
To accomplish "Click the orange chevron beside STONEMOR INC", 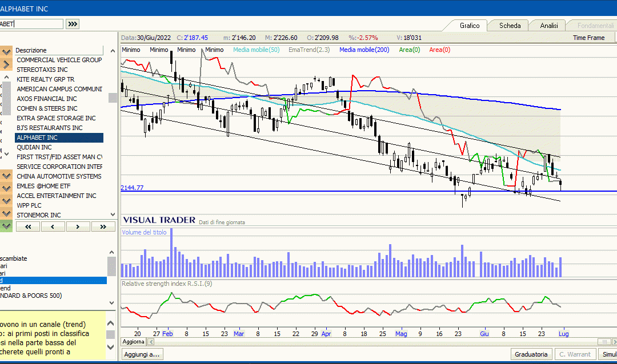I will tap(6, 213).
